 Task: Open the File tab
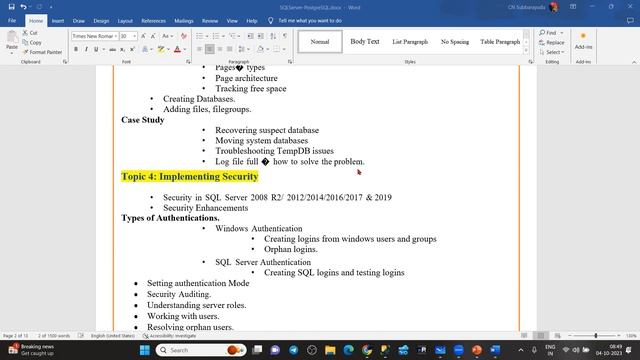(x=12, y=20)
